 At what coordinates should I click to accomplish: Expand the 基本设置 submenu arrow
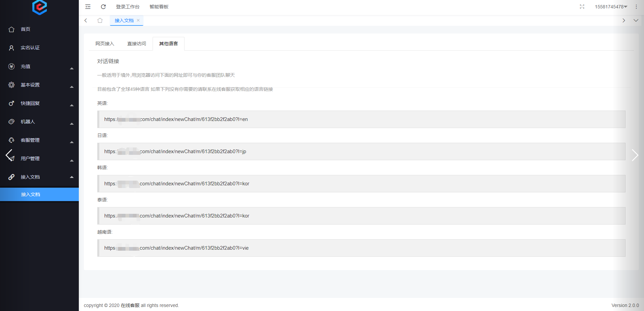click(x=72, y=87)
